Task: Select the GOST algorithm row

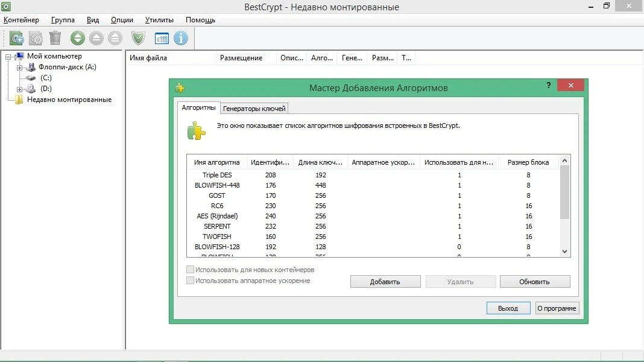Action: click(373, 195)
